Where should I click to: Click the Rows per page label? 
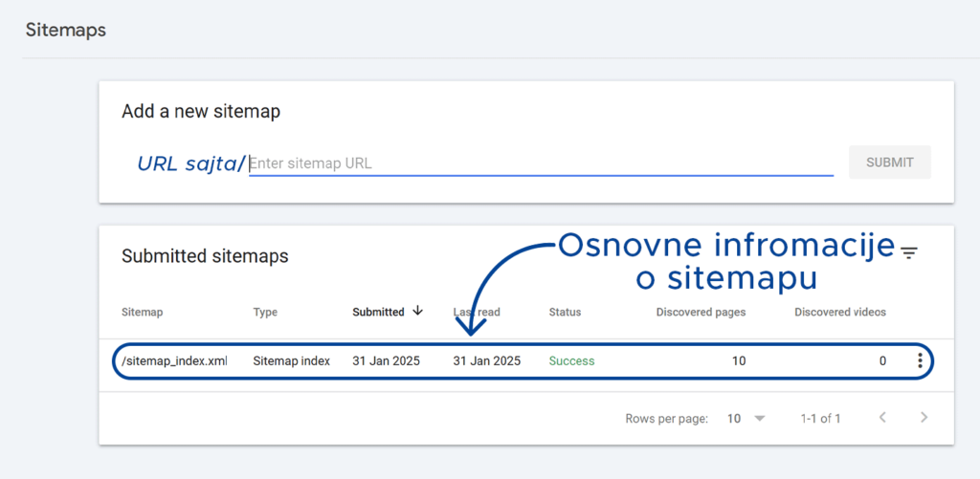(666, 419)
